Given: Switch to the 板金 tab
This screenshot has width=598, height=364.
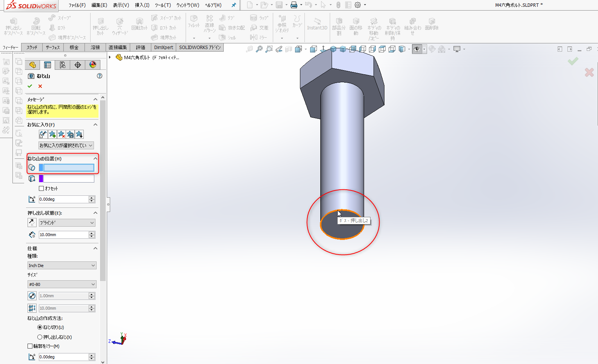Looking at the screenshot, I should point(74,48).
